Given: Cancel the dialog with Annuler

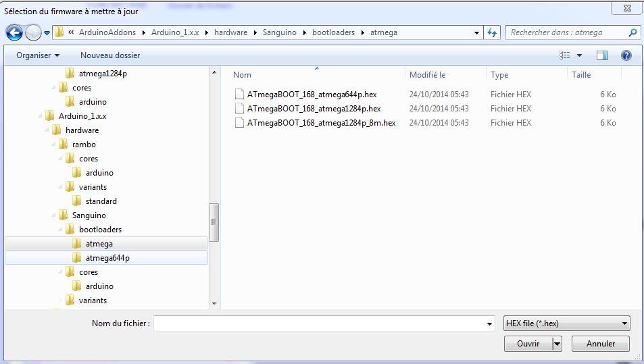Looking at the screenshot, I should pos(601,344).
